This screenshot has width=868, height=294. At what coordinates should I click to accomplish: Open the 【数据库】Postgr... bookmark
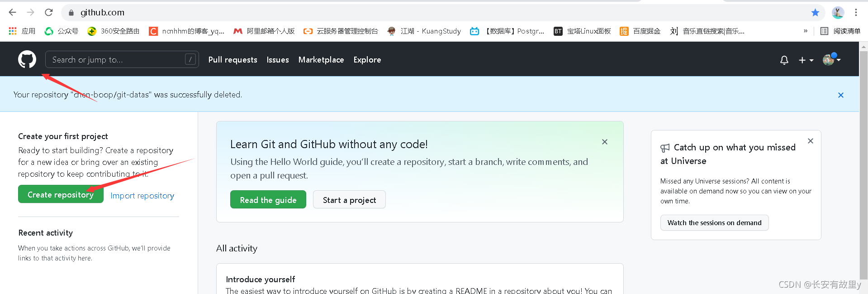(507, 31)
